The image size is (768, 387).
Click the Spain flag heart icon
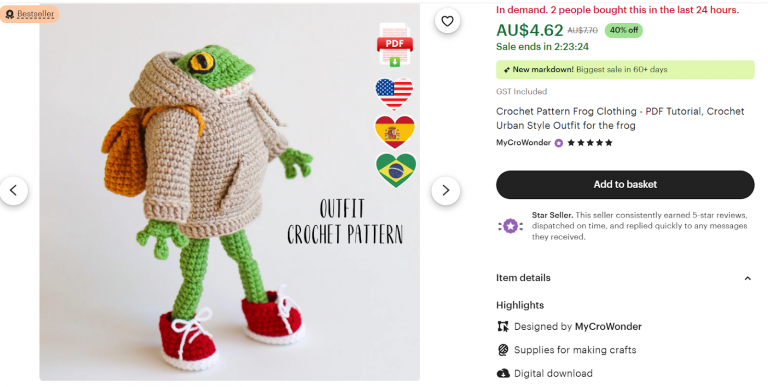395,132
